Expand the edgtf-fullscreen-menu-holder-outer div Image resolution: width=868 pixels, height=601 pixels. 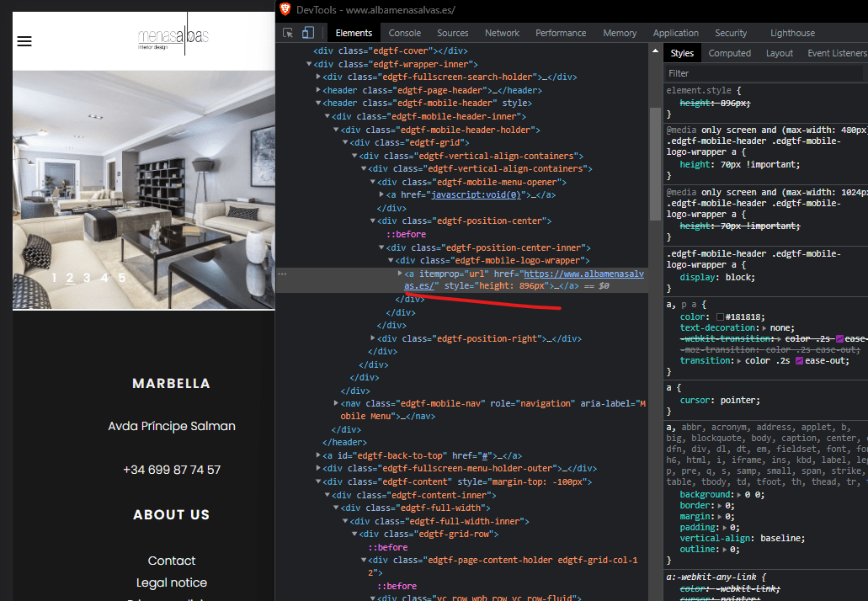point(318,468)
